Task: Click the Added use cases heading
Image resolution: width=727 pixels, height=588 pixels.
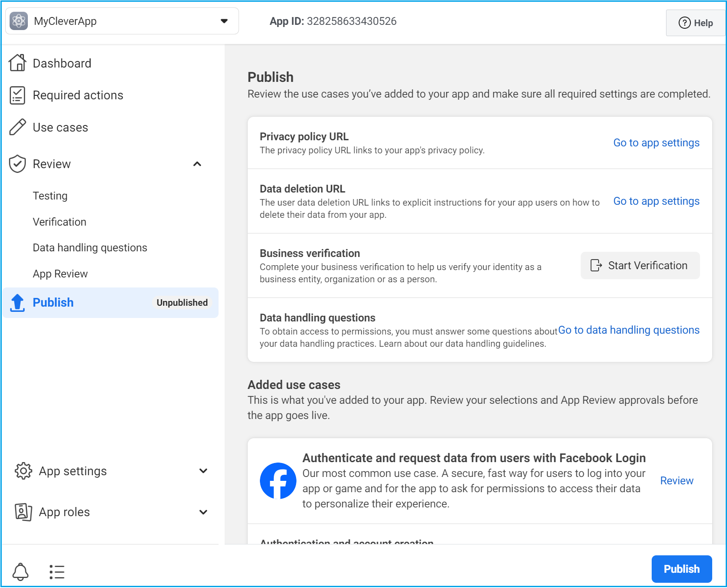Action: 294,385
